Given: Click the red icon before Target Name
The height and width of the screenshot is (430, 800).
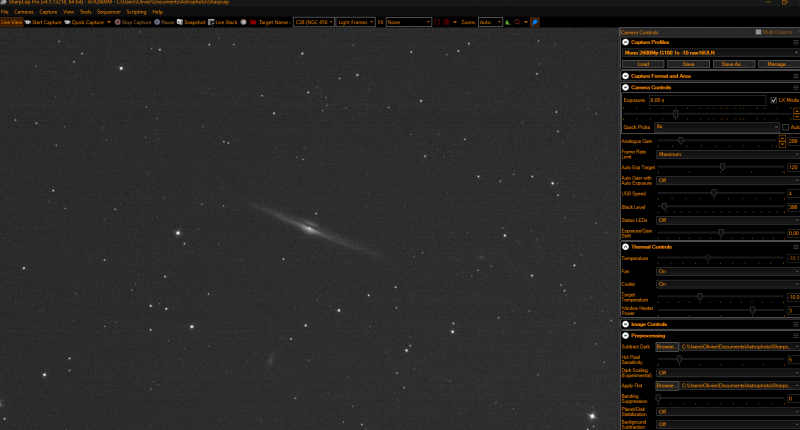Looking at the screenshot, I should tap(253, 22).
